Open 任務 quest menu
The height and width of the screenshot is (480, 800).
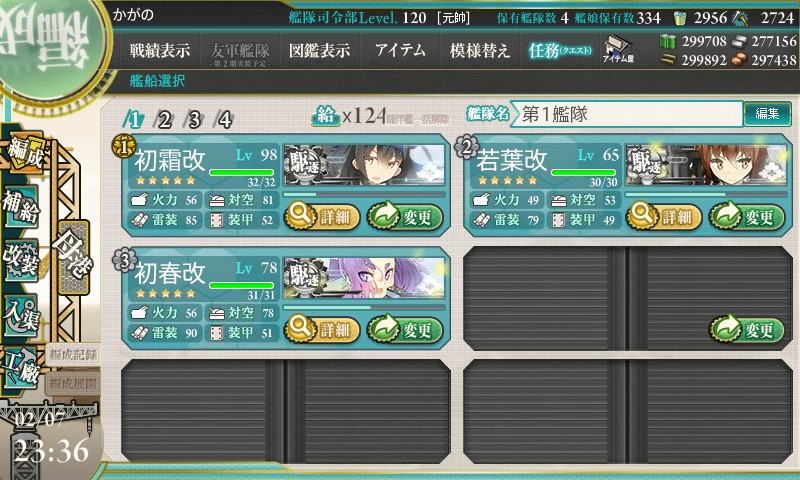coord(560,50)
